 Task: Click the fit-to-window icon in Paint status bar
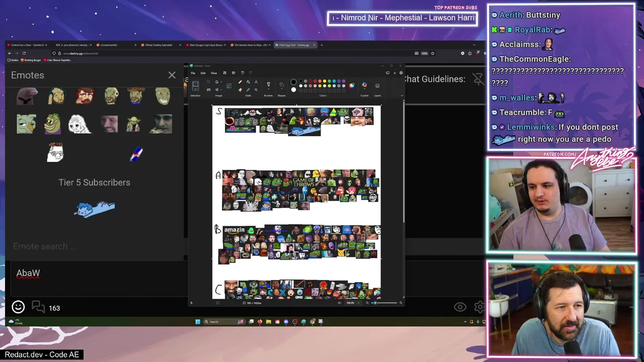(340, 303)
